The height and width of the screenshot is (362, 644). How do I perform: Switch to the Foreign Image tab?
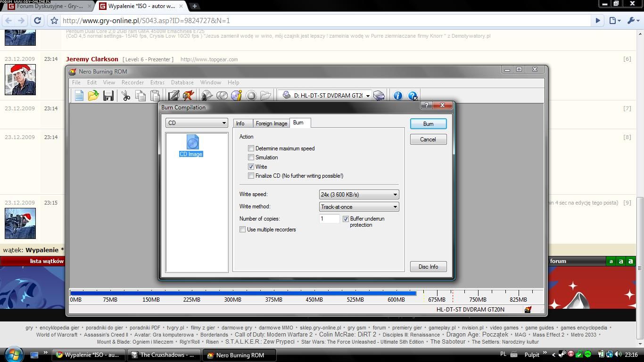(x=271, y=123)
